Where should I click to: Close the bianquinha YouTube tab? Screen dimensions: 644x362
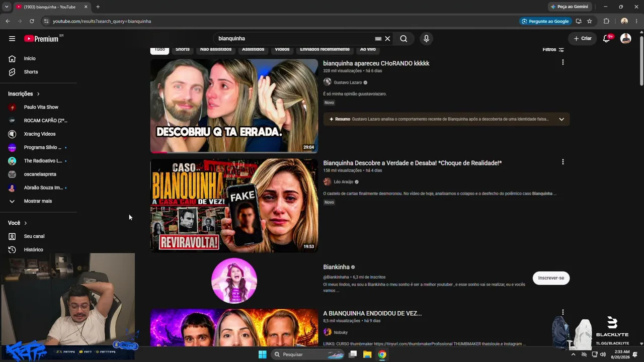pos(86,7)
